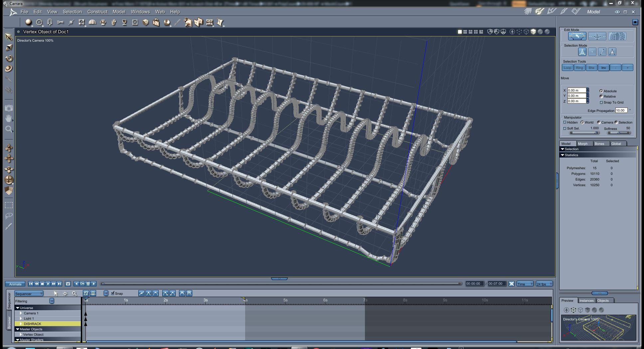Viewport: 644px width, 349px height.
Task: Click the hand pan tool in left sidebar
Action: (9, 118)
